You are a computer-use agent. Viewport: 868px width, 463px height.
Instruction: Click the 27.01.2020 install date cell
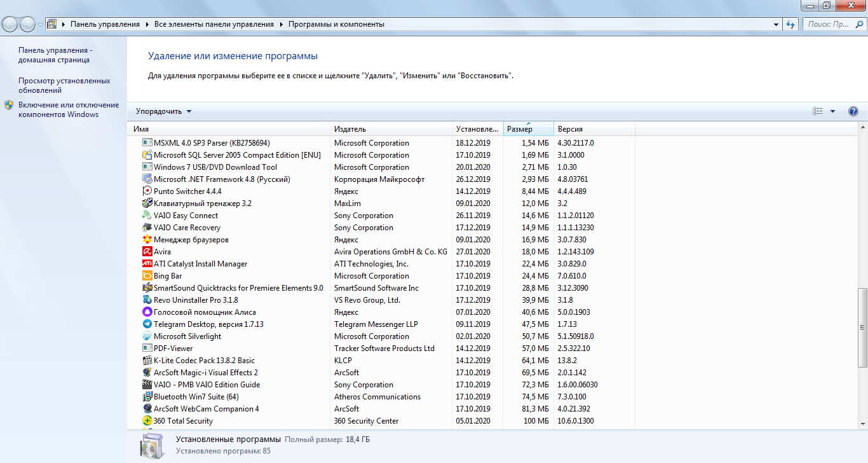pyautogui.click(x=473, y=252)
